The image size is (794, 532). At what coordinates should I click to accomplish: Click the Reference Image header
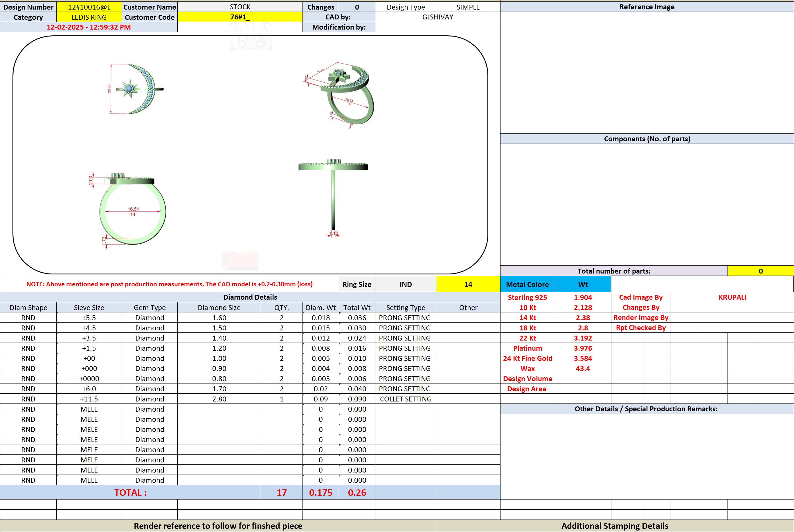(647, 7)
